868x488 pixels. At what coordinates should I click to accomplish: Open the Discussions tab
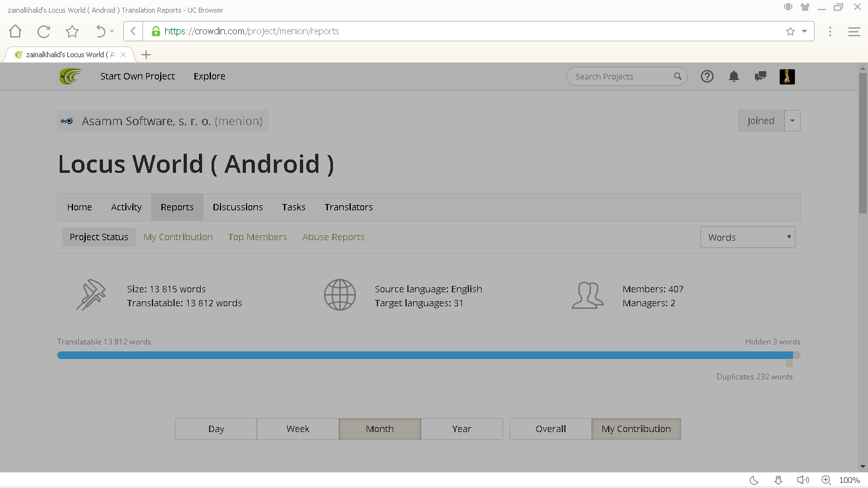point(238,207)
